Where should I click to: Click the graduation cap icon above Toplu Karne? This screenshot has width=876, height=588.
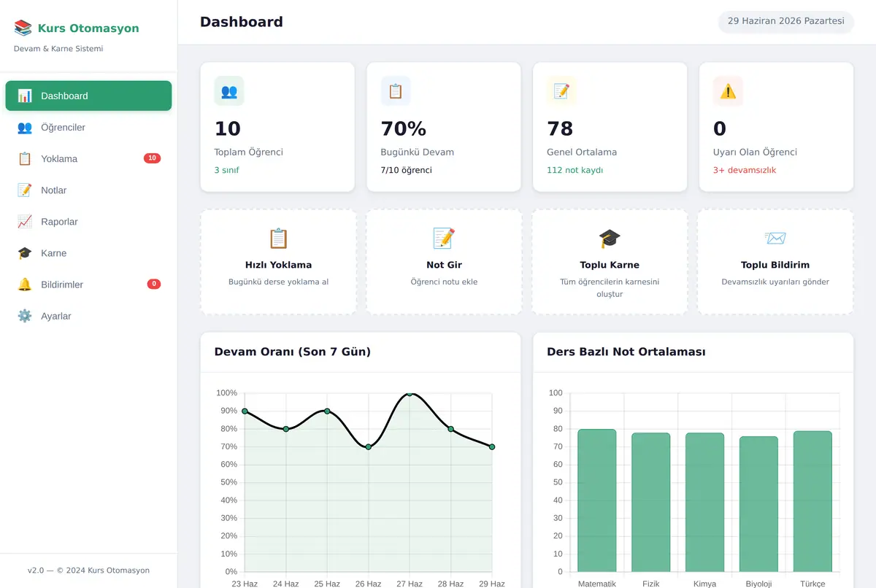click(610, 239)
